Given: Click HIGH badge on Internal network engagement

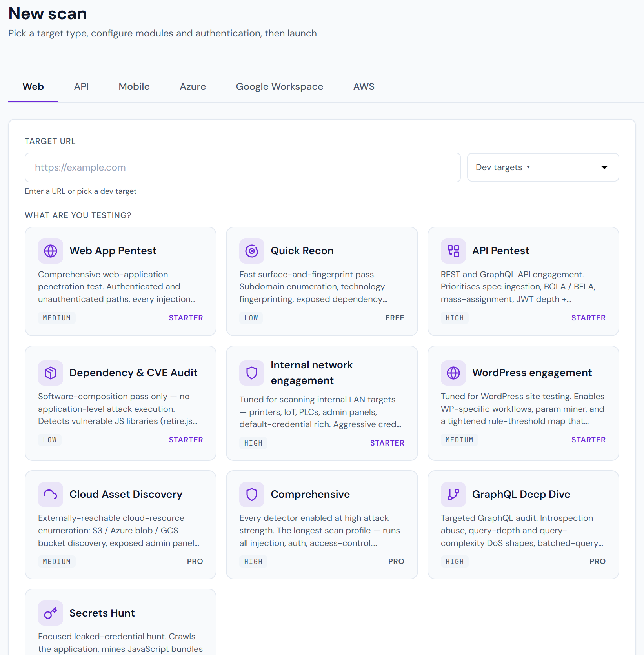Looking at the screenshot, I should coord(253,443).
